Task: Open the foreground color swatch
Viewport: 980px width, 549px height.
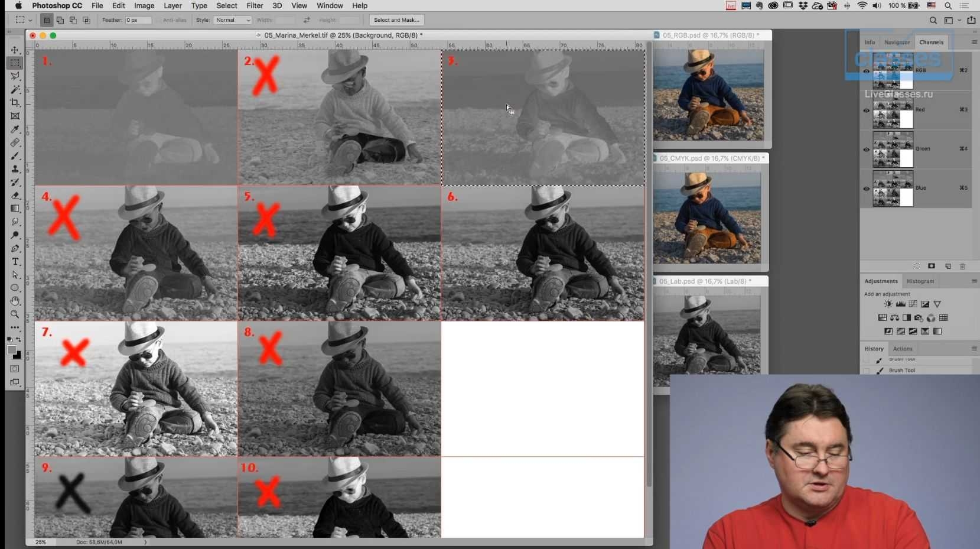Action: click(12, 350)
